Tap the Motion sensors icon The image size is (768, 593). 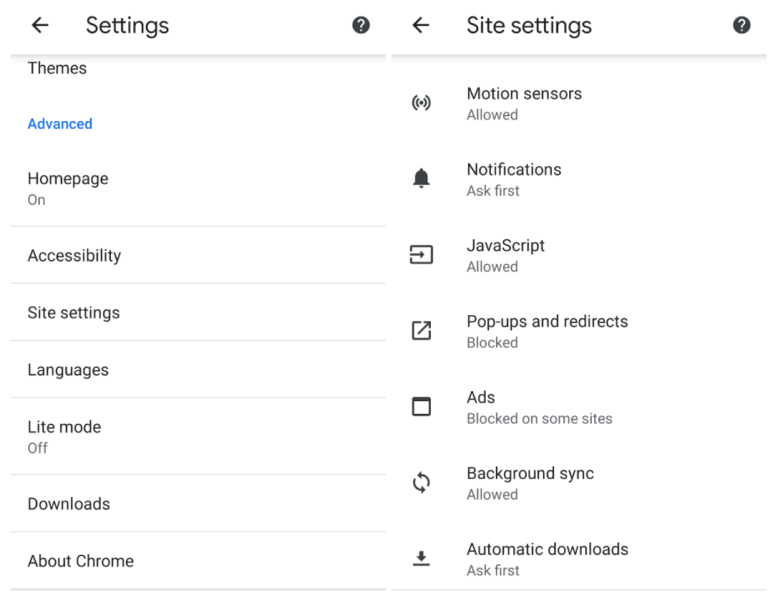(x=422, y=103)
